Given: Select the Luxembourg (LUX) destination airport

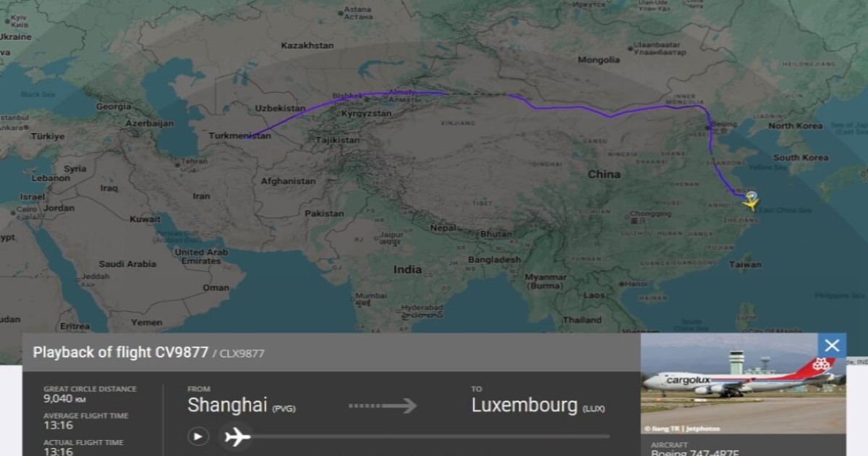Looking at the screenshot, I should 537,405.
